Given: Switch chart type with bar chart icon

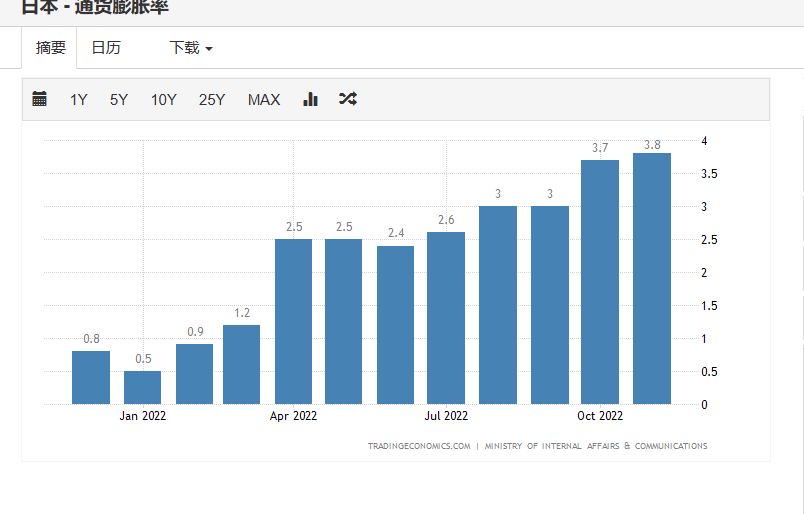Looking at the screenshot, I should click(x=310, y=99).
